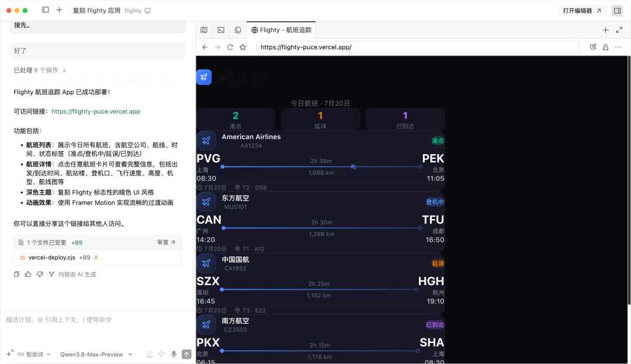Image resolution: width=631 pixels, height=364 pixels.
Task: Reload the Flighty preview page
Action: 230,47
